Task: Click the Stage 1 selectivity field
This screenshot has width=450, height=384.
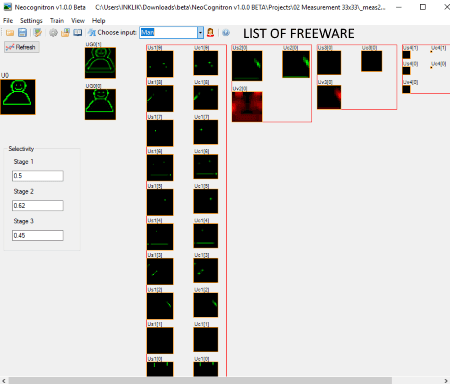Action: point(38,176)
